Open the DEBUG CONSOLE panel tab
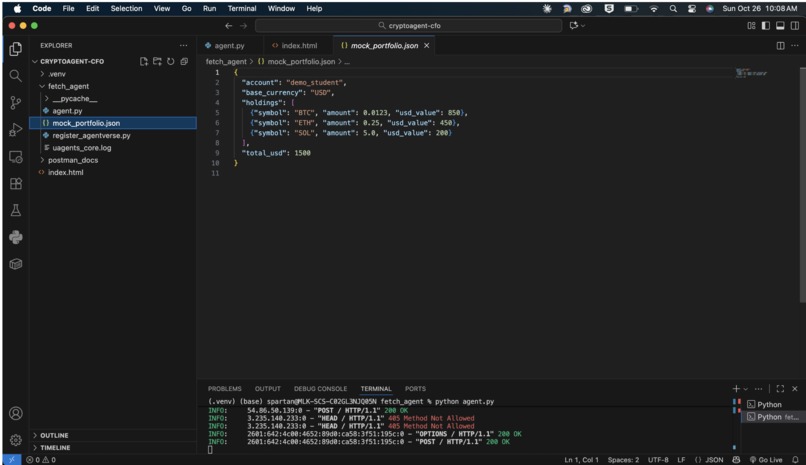806x465 pixels. pyautogui.click(x=320, y=389)
